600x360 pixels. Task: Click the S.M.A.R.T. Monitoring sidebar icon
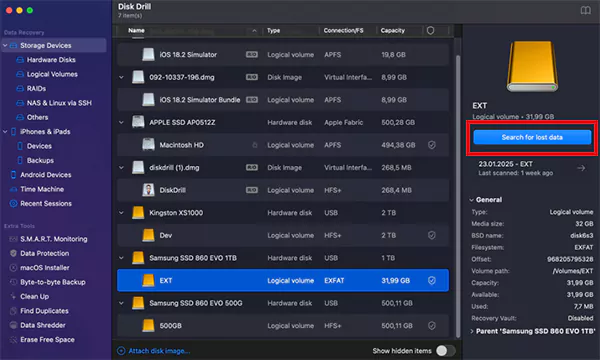[x=13, y=239]
